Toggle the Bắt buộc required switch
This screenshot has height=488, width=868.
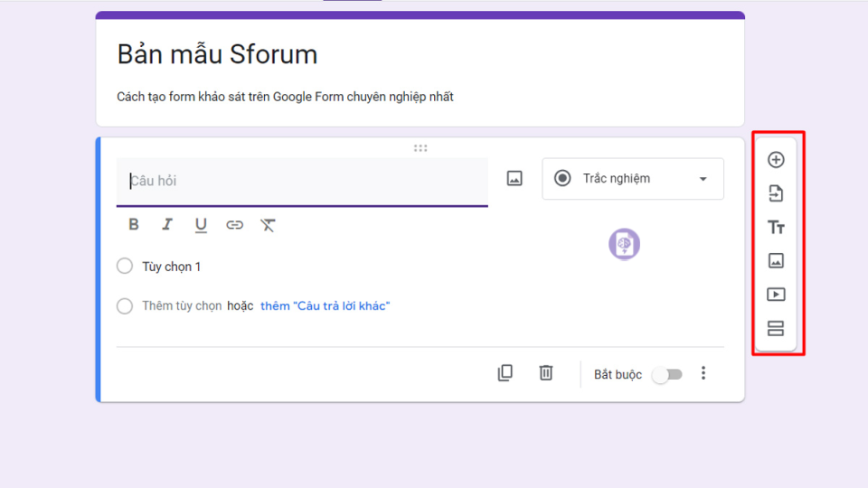tap(667, 374)
